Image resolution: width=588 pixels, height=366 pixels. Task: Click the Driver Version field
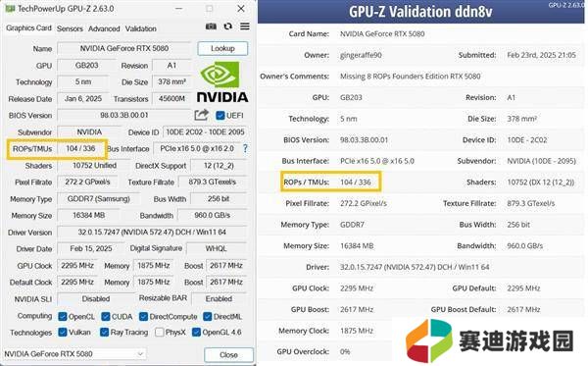[x=152, y=232]
